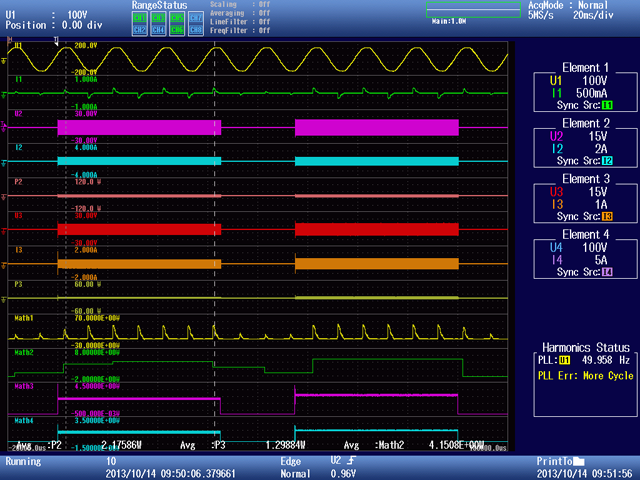Click the I2 sync source badge in Element 2
The image size is (640, 480).
(x=607, y=161)
